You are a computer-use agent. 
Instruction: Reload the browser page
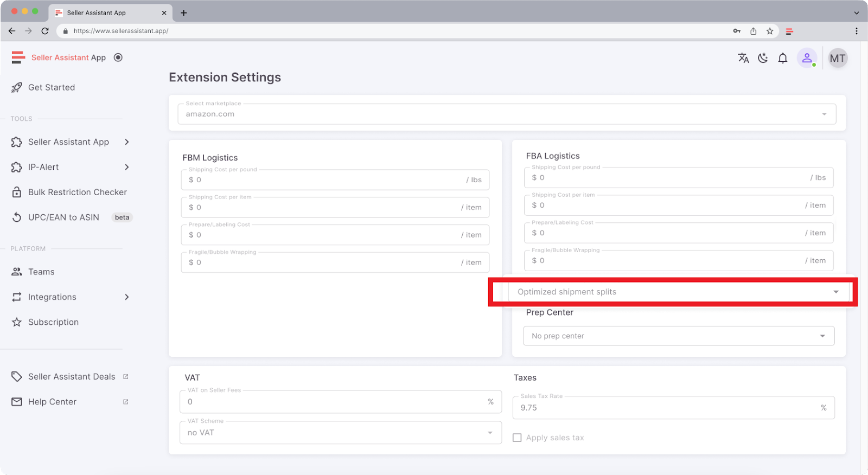point(45,31)
